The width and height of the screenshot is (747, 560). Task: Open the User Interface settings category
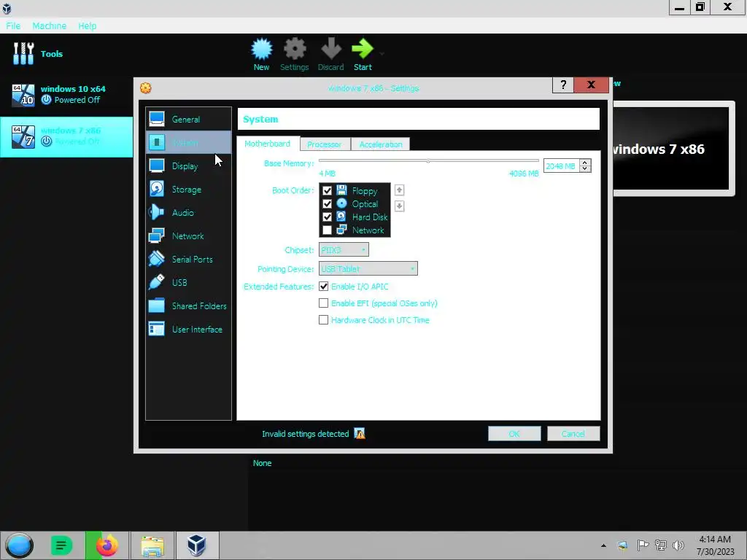pyautogui.click(x=189, y=329)
